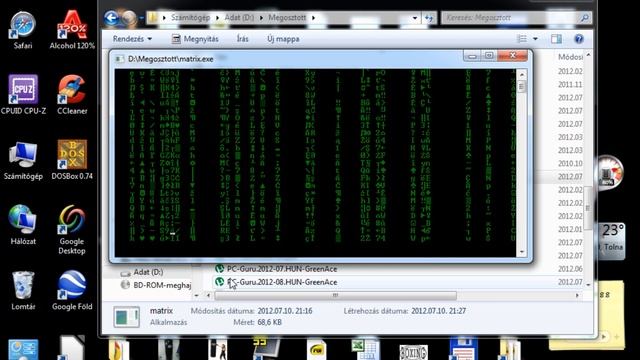The width and height of the screenshot is (640, 360).
Task: Click the Explorer file list vertical scrollbar
Action: coord(588,208)
